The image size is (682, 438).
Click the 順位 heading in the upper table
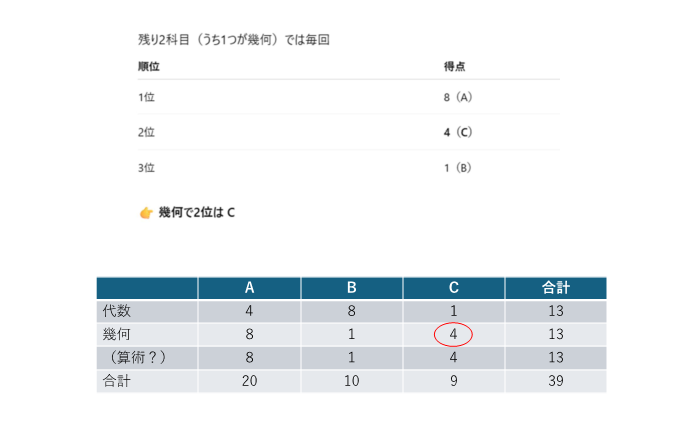tap(149, 66)
